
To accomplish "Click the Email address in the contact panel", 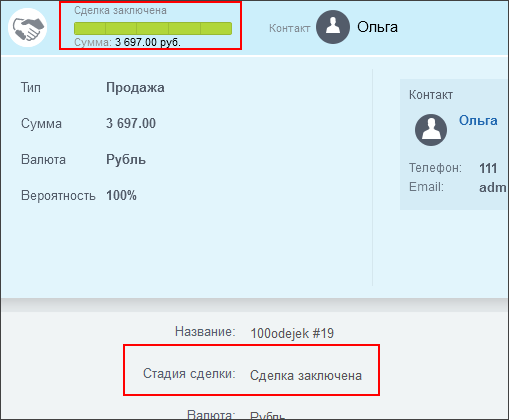I will click(493, 187).
